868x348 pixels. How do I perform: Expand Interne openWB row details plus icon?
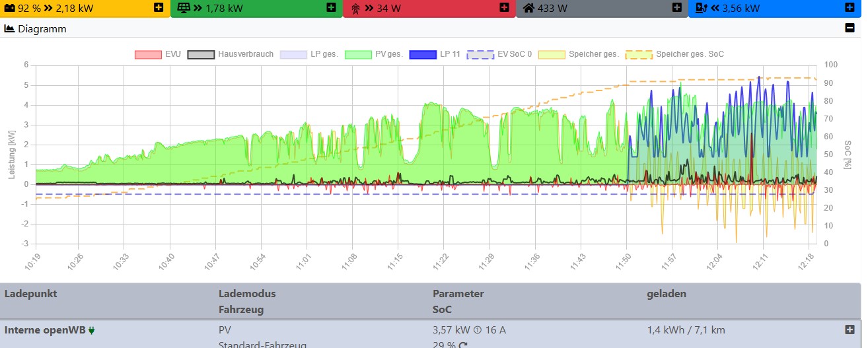point(850,330)
